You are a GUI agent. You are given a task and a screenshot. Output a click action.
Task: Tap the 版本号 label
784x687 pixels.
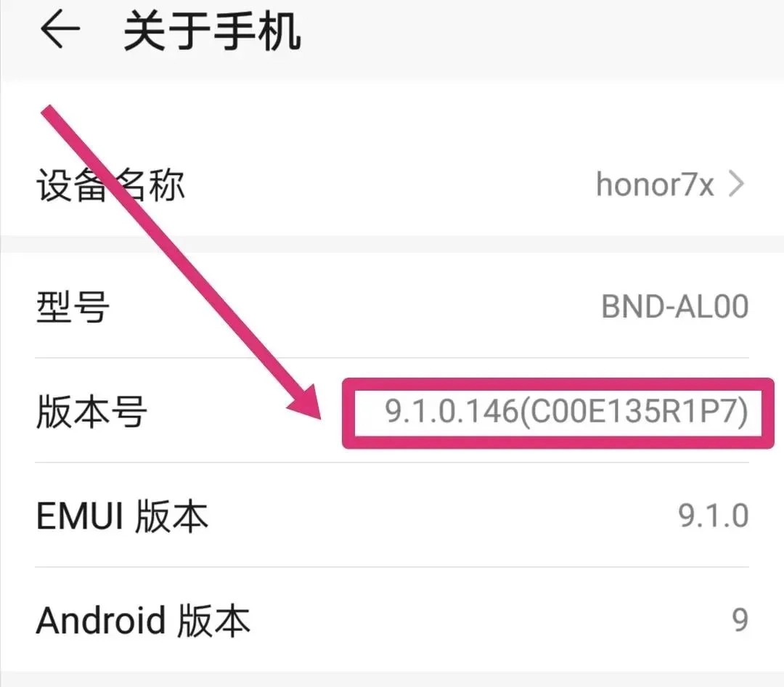click(x=91, y=411)
